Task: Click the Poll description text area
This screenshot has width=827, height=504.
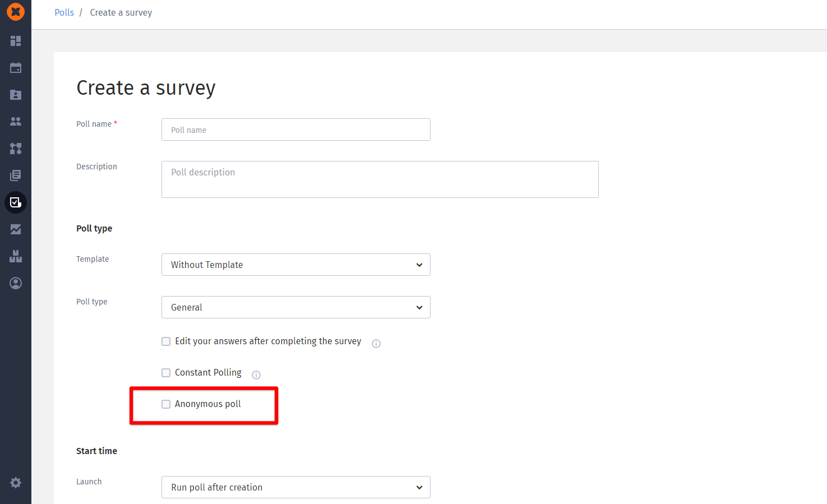Action: point(380,179)
